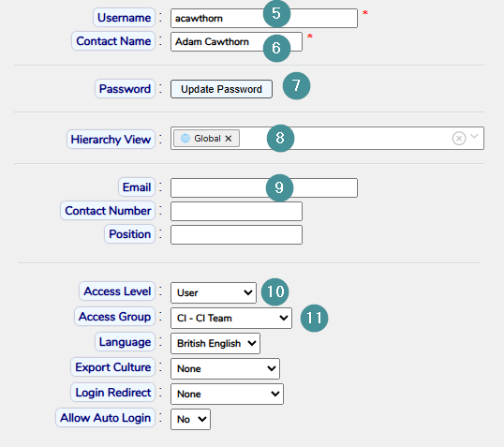Remove the Global tag with its X
Image resolution: width=504 pixels, height=447 pixels.
point(229,139)
